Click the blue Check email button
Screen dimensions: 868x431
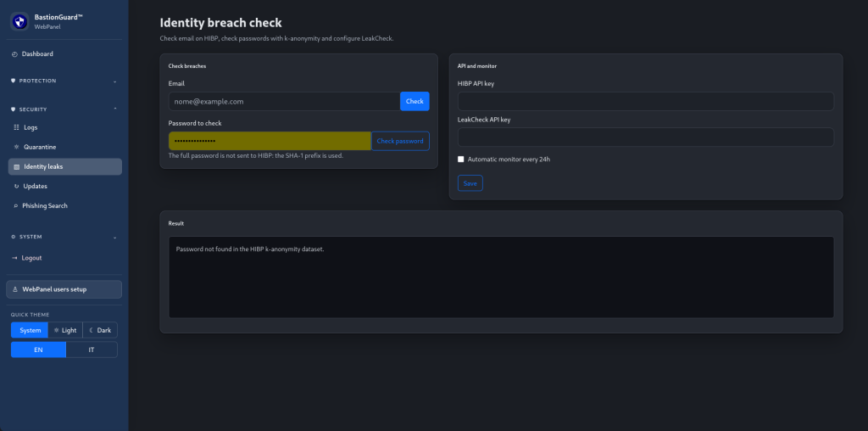415,101
